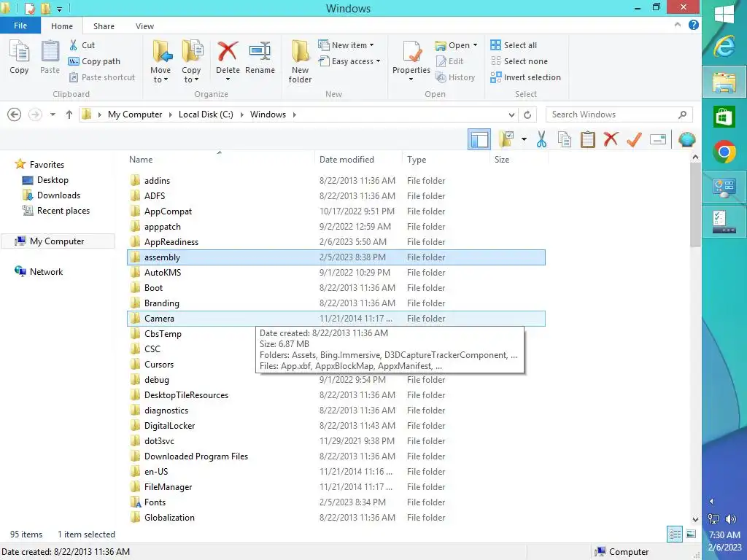The image size is (747, 560).
Task: Open the Move to command
Action: point(160,61)
